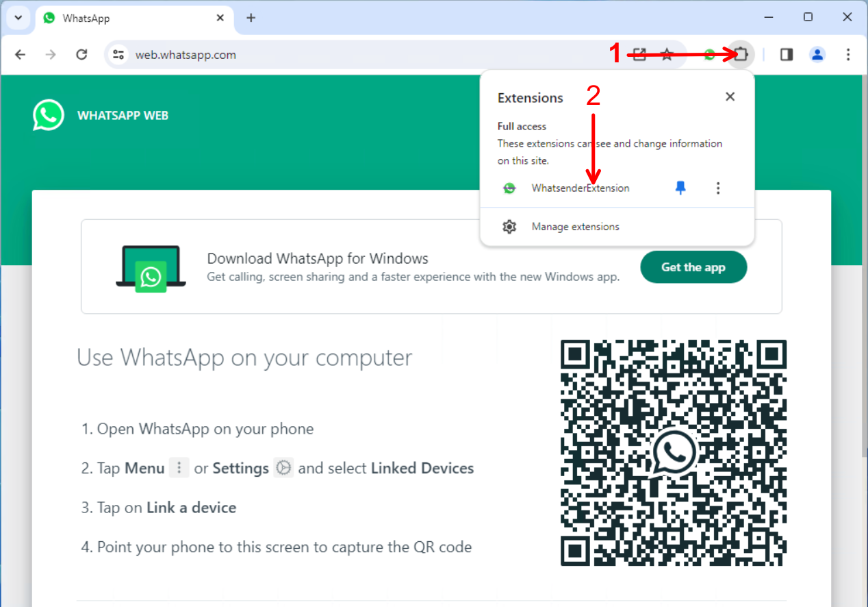Open the Chrome profile avatar
The height and width of the screenshot is (607, 868).
[817, 54]
